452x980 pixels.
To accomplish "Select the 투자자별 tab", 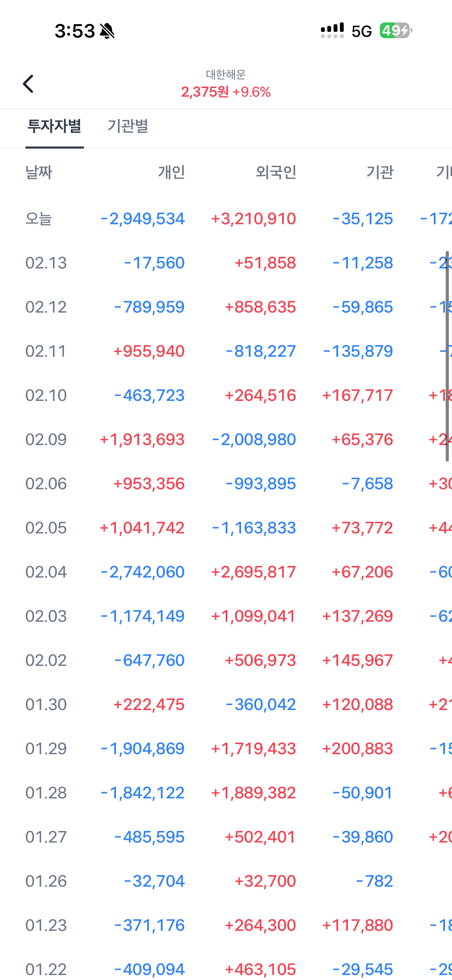I will pos(54,126).
